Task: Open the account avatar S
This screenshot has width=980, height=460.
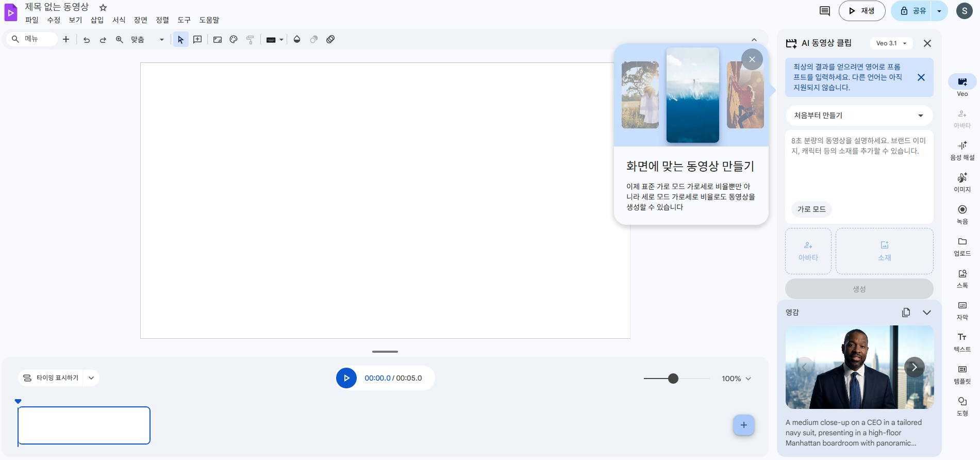Action: (x=964, y=11)
